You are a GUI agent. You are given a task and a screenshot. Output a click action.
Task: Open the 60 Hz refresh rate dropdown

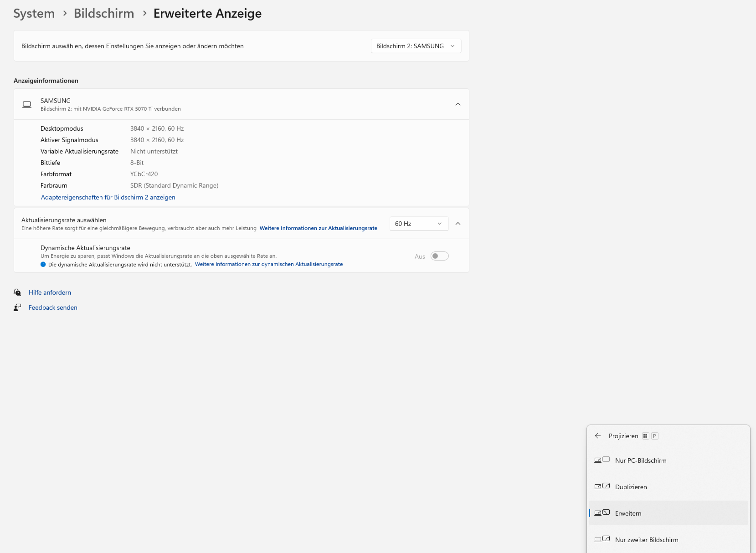pyautogui.click(x=418, y=223)
